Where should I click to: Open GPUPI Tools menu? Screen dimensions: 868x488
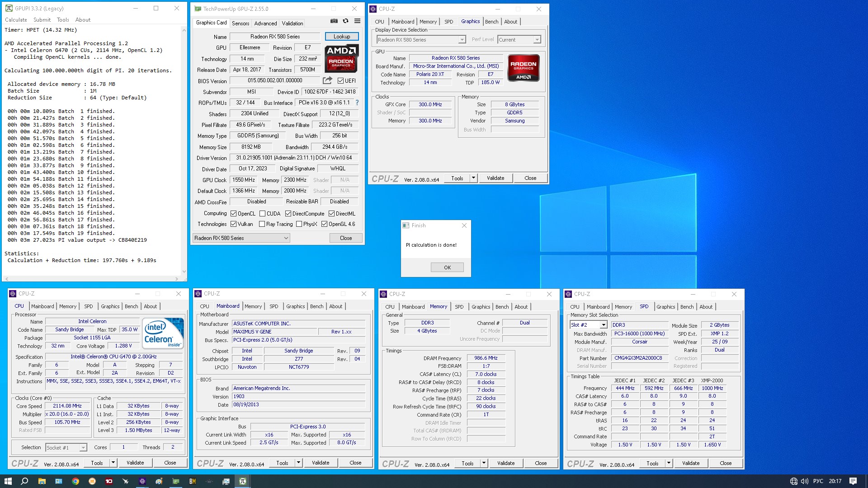point(63,20)
